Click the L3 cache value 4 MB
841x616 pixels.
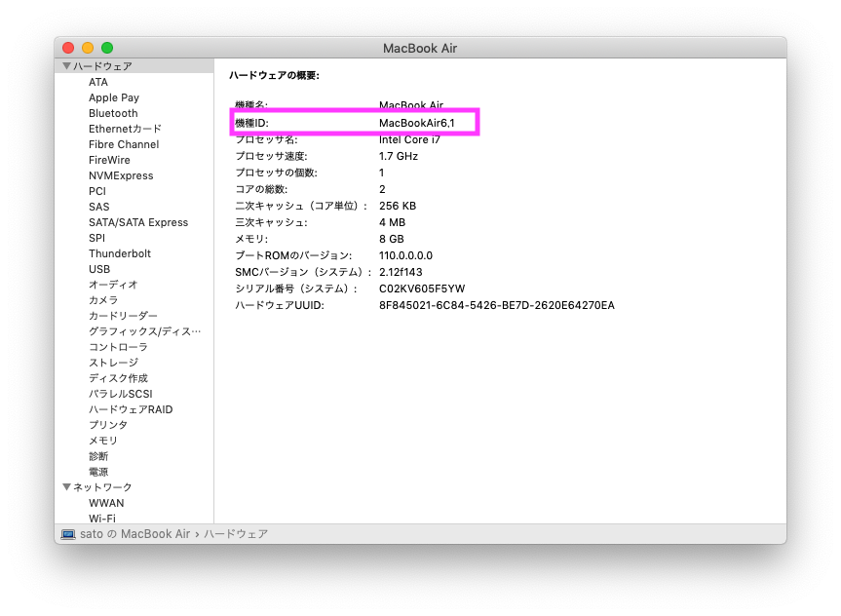(392, 222)
